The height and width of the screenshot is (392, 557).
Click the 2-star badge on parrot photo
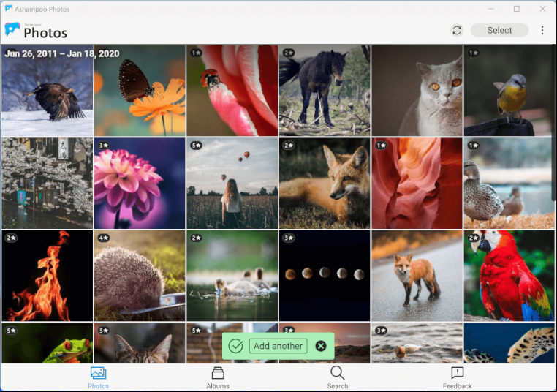click(x=474, y=238)
